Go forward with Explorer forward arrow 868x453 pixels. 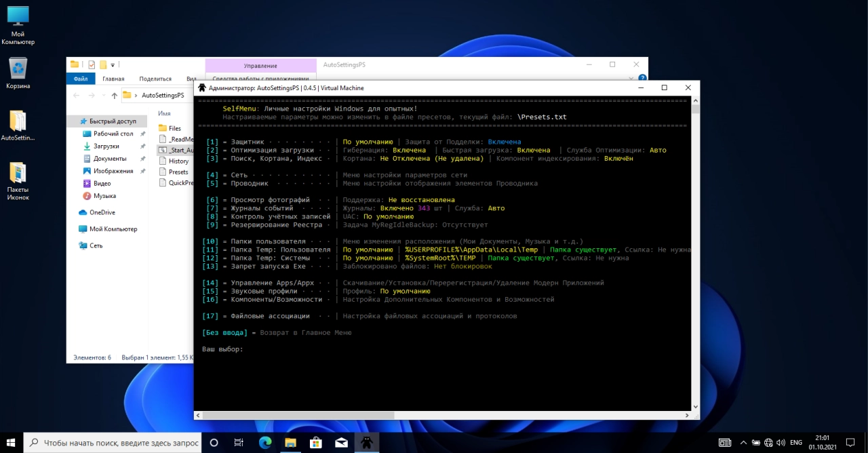point(92,96)
